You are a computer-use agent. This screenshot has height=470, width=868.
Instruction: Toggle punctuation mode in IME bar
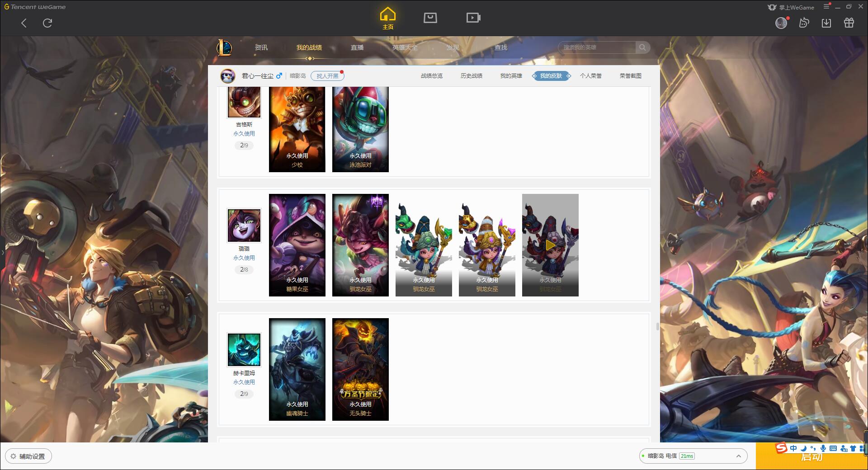813,448
